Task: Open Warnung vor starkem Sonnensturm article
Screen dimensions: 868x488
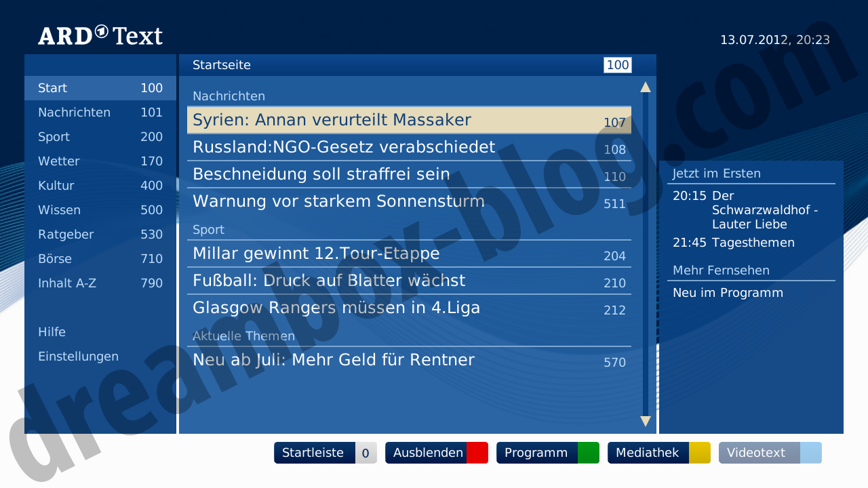Action: [409, 202]
